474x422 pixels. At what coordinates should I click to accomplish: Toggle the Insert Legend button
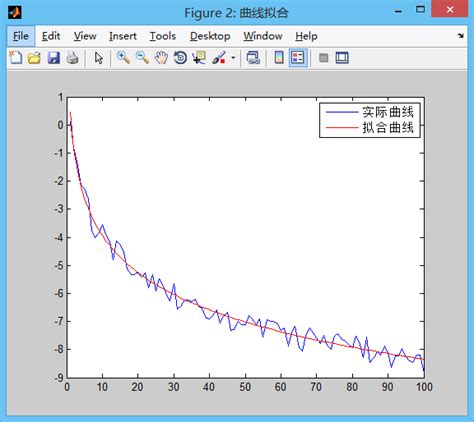tap(298, 58)
